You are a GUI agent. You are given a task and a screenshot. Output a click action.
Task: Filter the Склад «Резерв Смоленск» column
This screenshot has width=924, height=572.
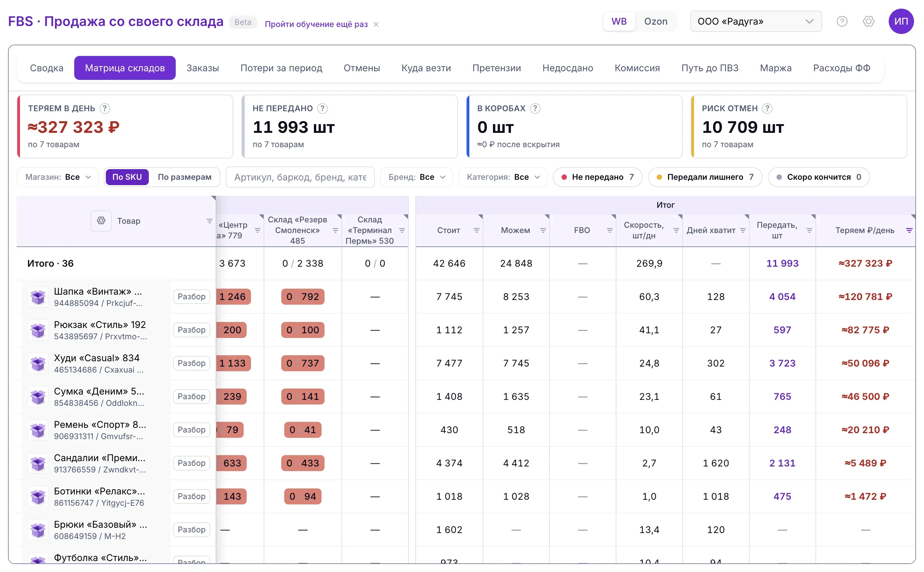pos(335,230)
